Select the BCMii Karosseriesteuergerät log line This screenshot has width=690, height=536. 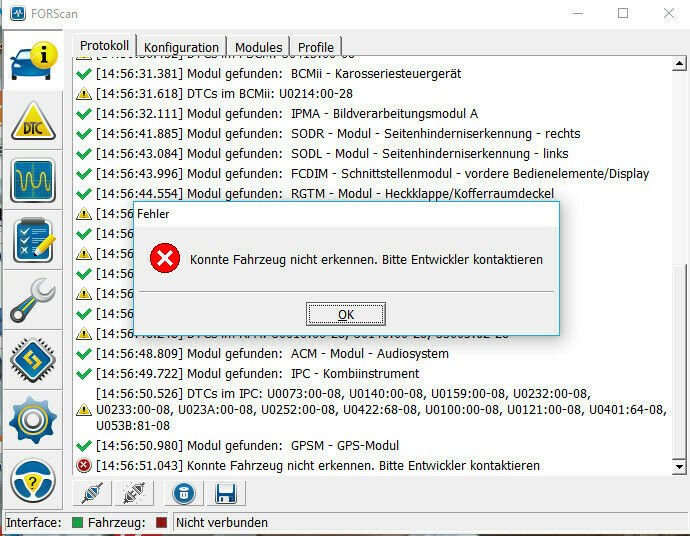(x=279, y=73)
